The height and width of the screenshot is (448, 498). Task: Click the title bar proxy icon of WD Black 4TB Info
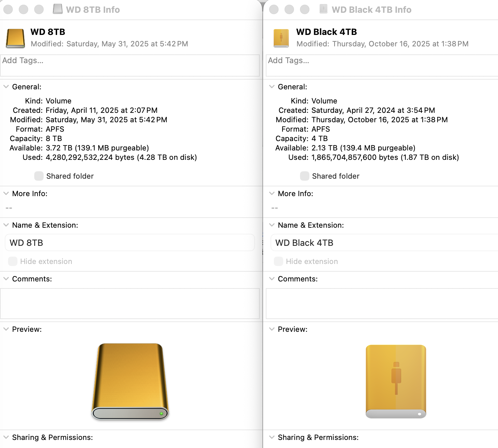tap(323, 9)
